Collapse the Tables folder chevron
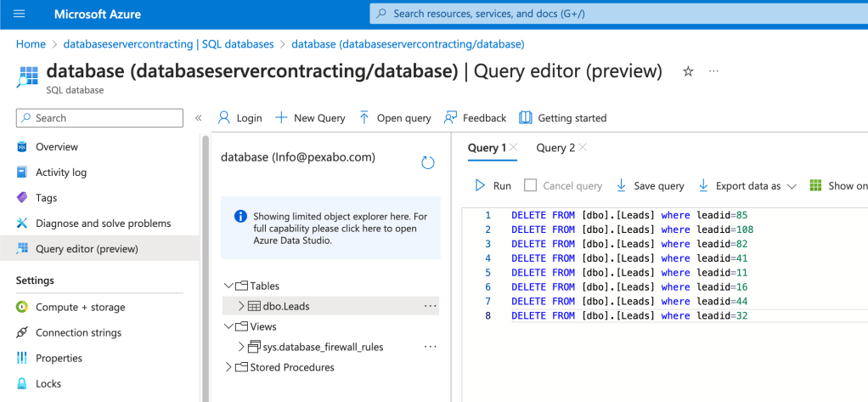 [x=228, y=286]
